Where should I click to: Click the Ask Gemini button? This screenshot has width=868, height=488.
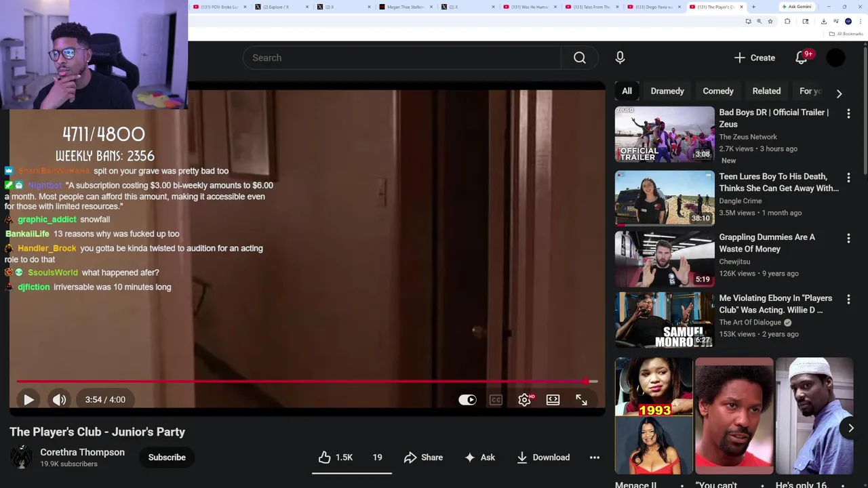[796, 7]
